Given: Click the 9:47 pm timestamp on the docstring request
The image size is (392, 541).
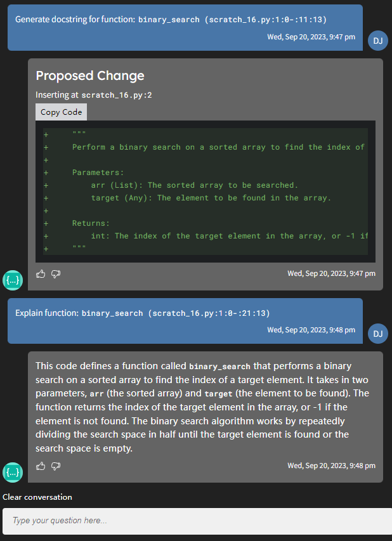Looking at the screenshot, I should pyautogui.click(x=311, y=37).
